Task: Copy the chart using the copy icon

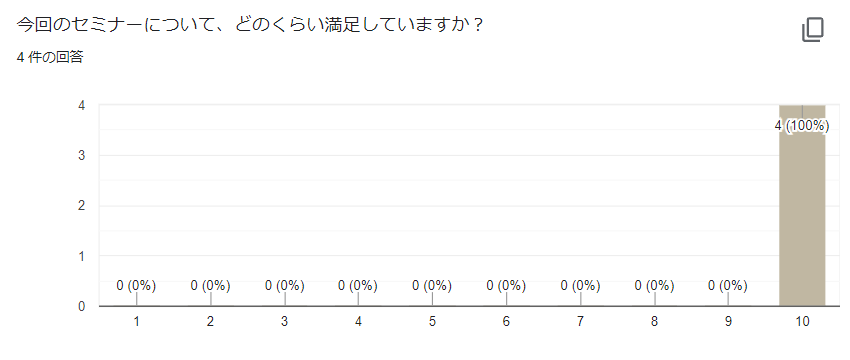Action: [x=813, y=30]
